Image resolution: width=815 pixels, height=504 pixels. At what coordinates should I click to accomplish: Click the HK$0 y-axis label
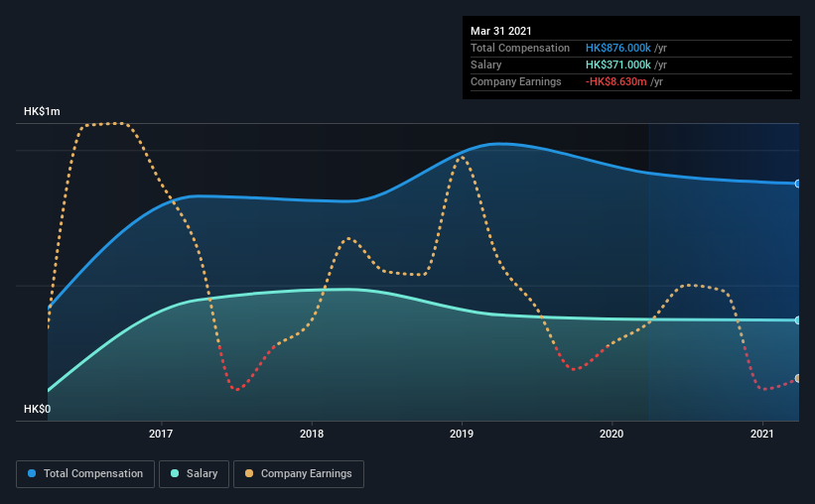point(38,409)
